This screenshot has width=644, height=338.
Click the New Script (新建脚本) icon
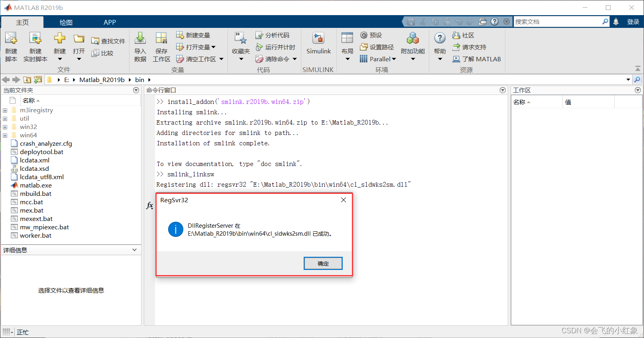(x=11, y=39)
